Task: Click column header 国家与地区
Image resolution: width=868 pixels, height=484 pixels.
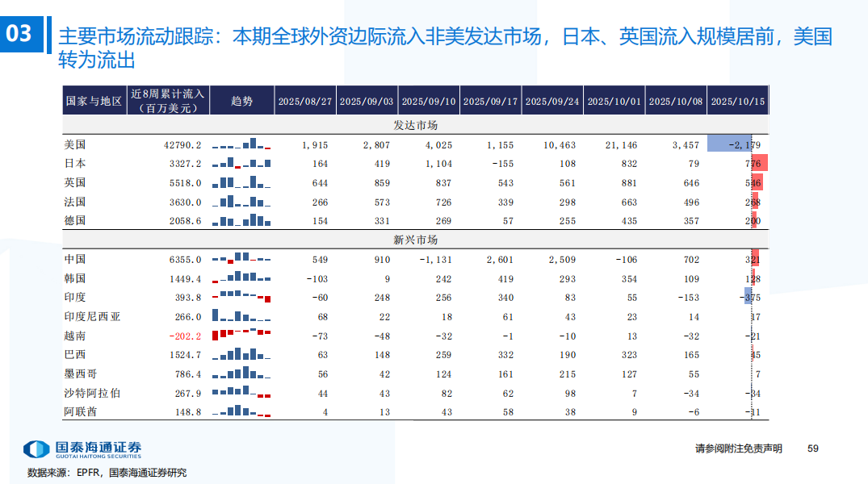Action: click(94, 101)
